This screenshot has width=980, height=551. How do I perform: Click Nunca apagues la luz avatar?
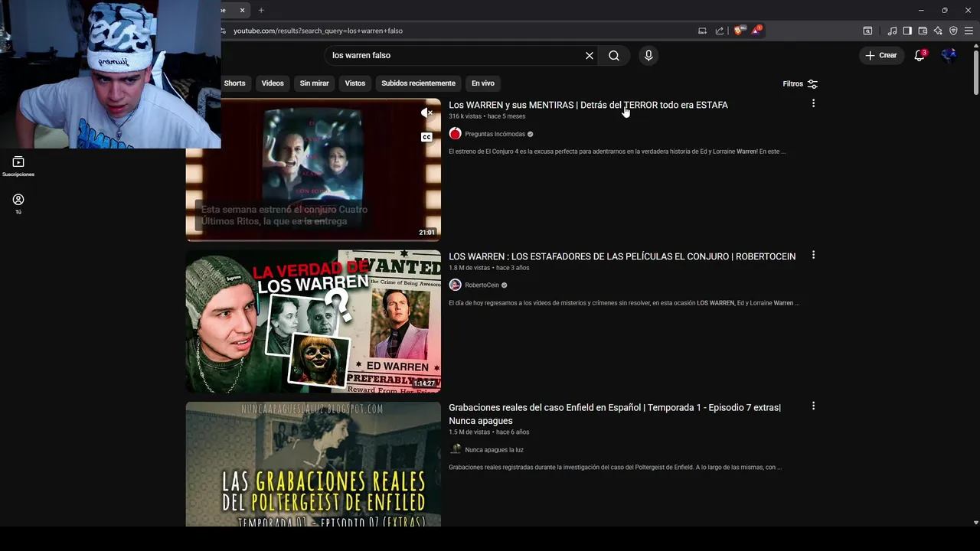455,450
